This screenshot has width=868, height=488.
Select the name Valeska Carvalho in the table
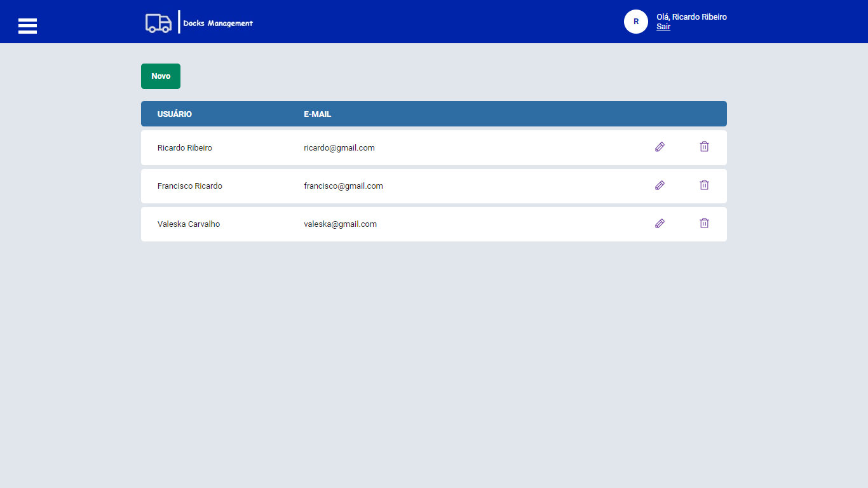(x=189, y=224)
